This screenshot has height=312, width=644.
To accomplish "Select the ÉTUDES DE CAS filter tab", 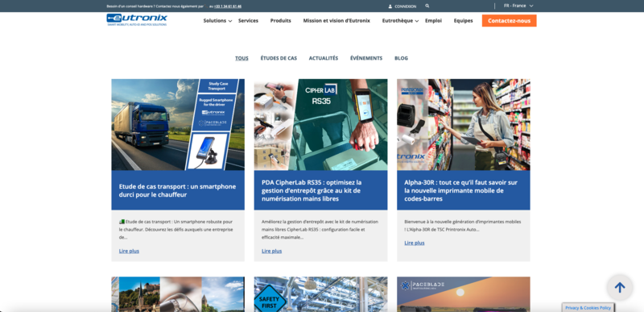I will pos(279,58).
